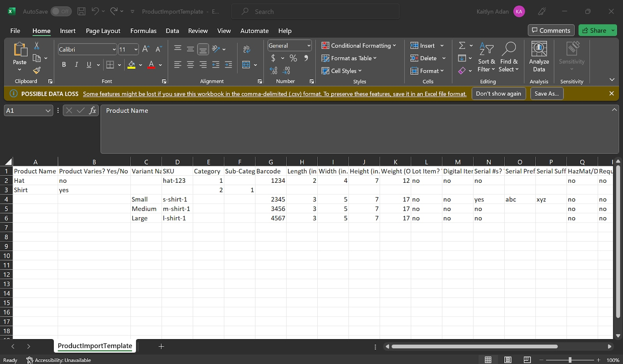Open the Number Format dropdown showing General
Viewport: 623px width, 364px height.
pyautogui.click(x=289, y=45)
